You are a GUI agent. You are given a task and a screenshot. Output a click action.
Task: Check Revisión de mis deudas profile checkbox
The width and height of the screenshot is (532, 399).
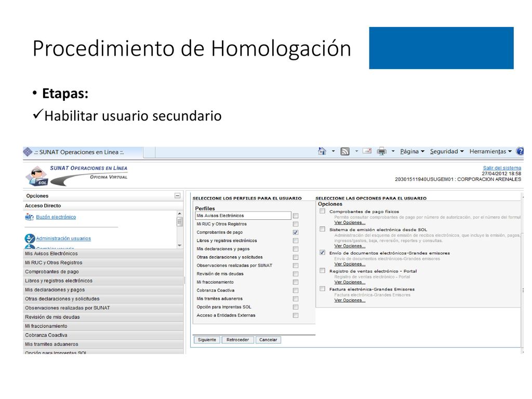tap(296, 274)
